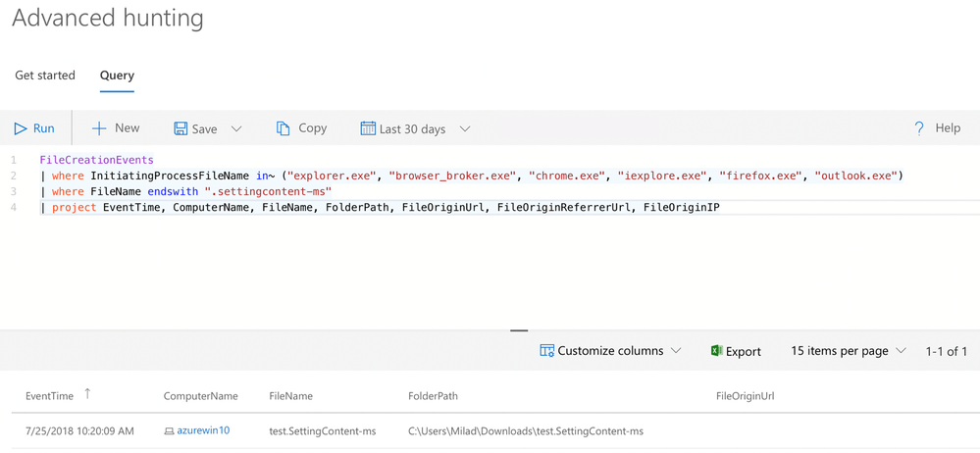Click the New query button label
Screen dimensions: 980x453
128,128
